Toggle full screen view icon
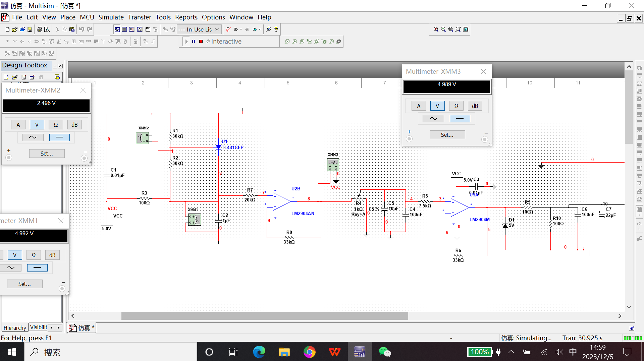This screenshot has height=361, width=644. tap(466, 29)
